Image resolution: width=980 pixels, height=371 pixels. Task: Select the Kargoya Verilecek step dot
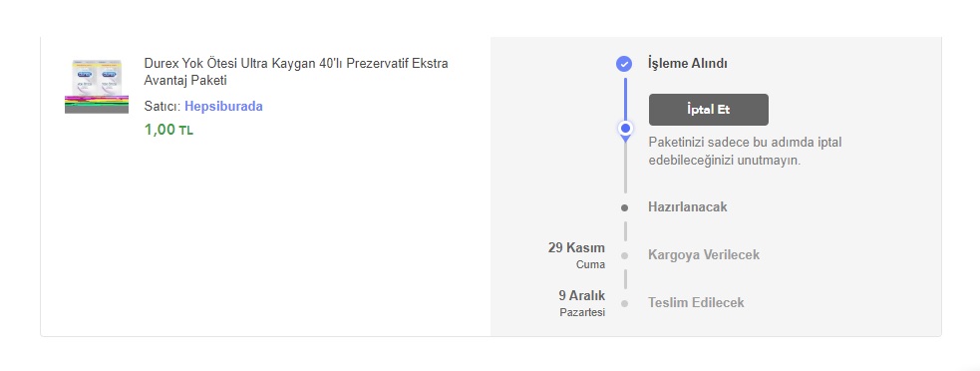click(624, 255)
